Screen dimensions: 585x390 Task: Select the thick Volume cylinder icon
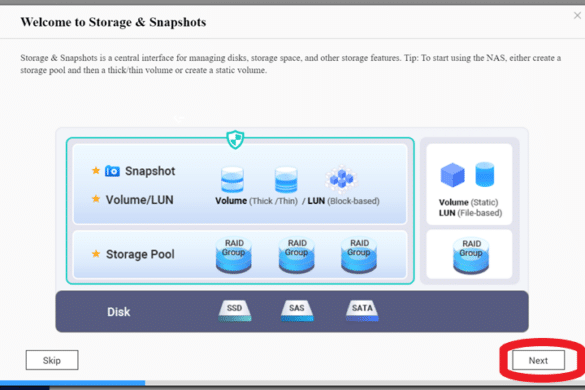tap(232, 180)
